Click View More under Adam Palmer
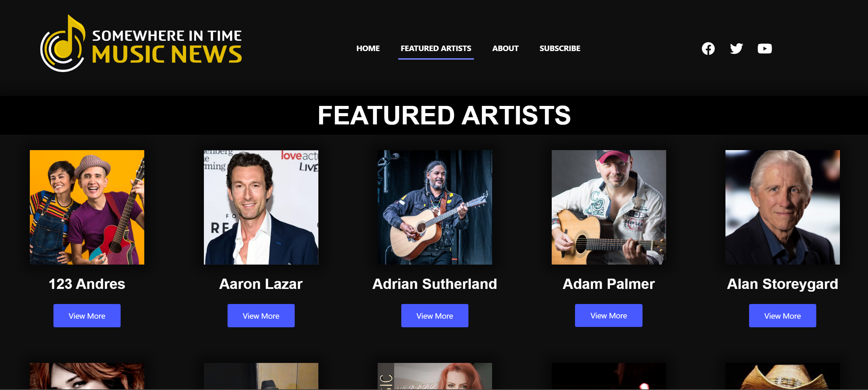 point(609,315)
